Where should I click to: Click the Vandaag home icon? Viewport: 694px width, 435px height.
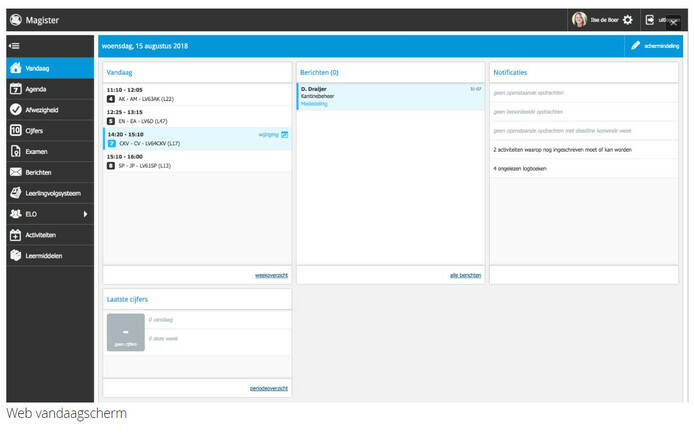(15, 68)
